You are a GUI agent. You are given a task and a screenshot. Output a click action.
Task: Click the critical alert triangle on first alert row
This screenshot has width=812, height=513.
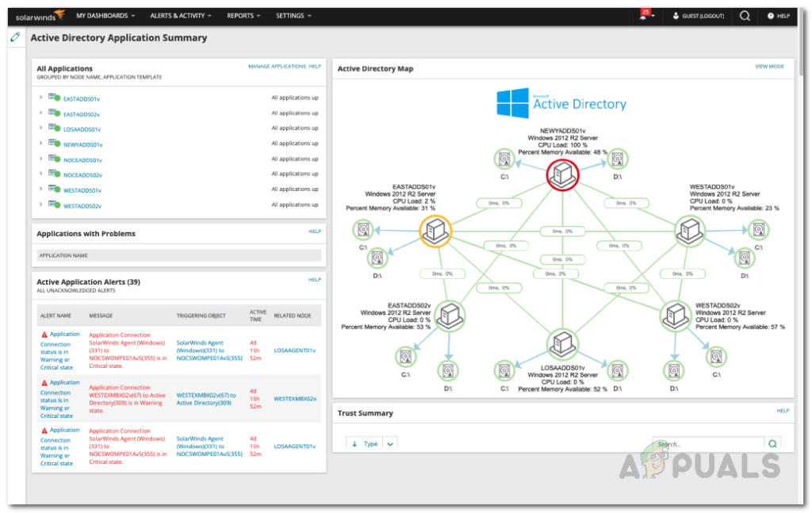pos(45,334)
